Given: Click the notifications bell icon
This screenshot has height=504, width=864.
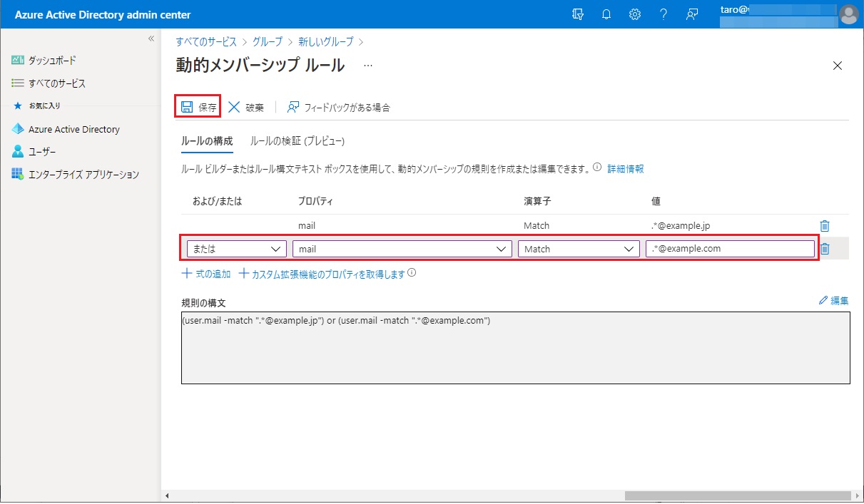Looking at the screenshot, I should point(606,14).
